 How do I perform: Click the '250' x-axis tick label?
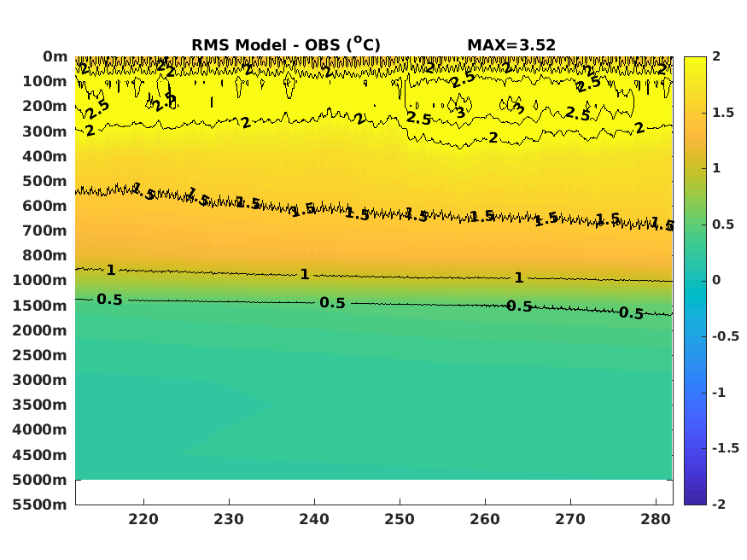[400, 519]
